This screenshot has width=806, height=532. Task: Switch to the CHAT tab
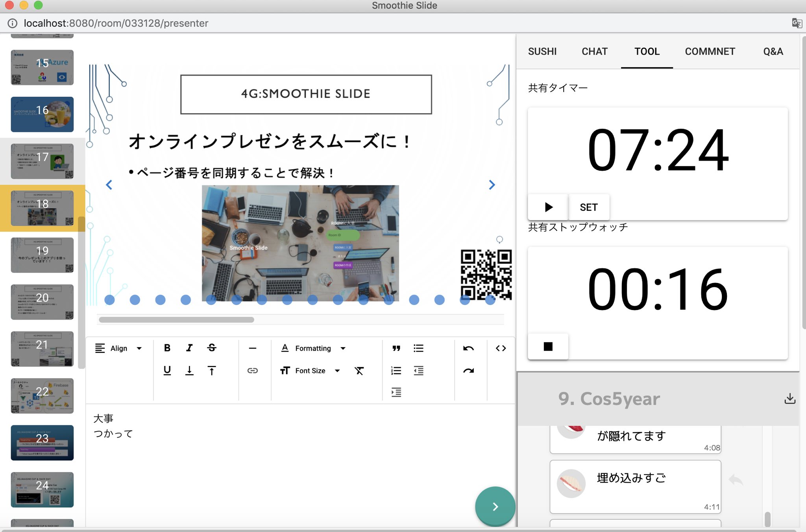tap(594, 52)
